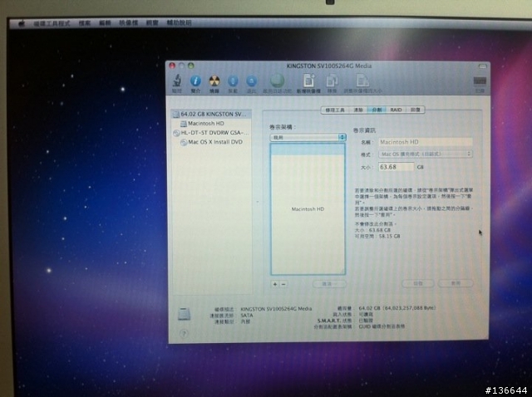Select Mac OS X Install DVD in sidebar
The image size is (532, 397).
212,142
